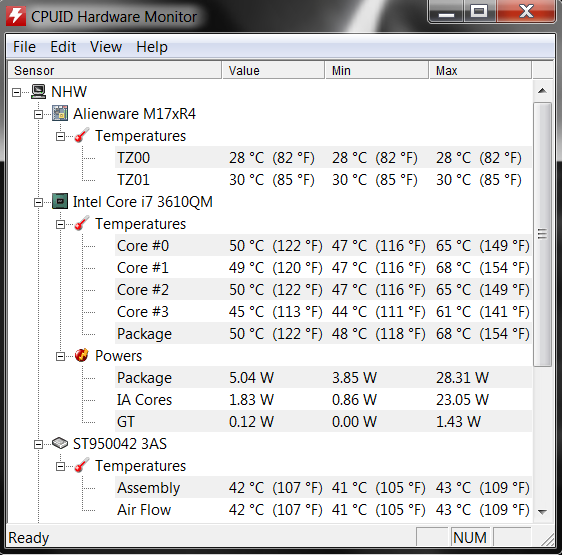Select the IA Cores power row
562x555 pixels.
pos(323,399)
